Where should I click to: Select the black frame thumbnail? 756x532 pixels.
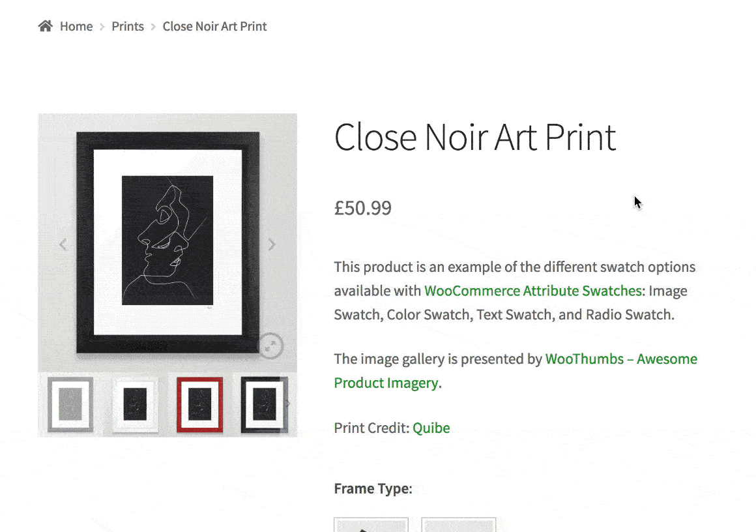pyautogui.click(x=264, y=404)
